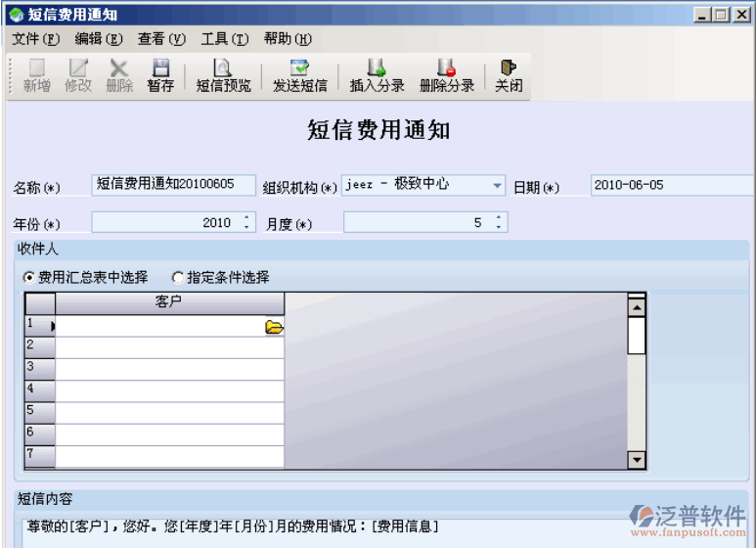756x548 pixels.
Task: Increase the 月度 month value
Action: (x=499, y=217)
